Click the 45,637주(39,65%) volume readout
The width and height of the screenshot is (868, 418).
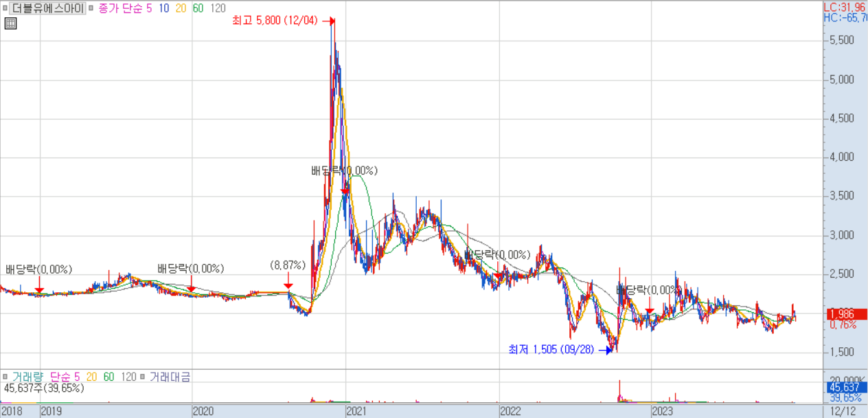[x=44, y=388]
